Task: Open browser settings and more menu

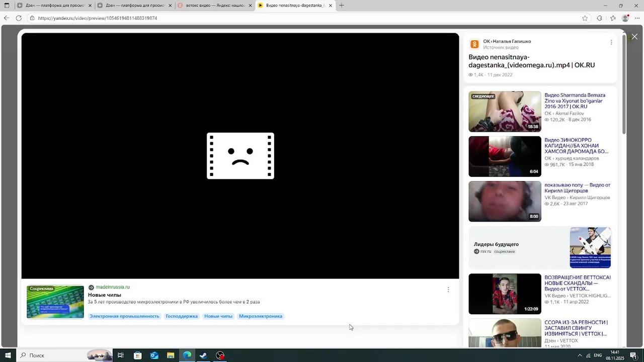Action: coord(637,18)
